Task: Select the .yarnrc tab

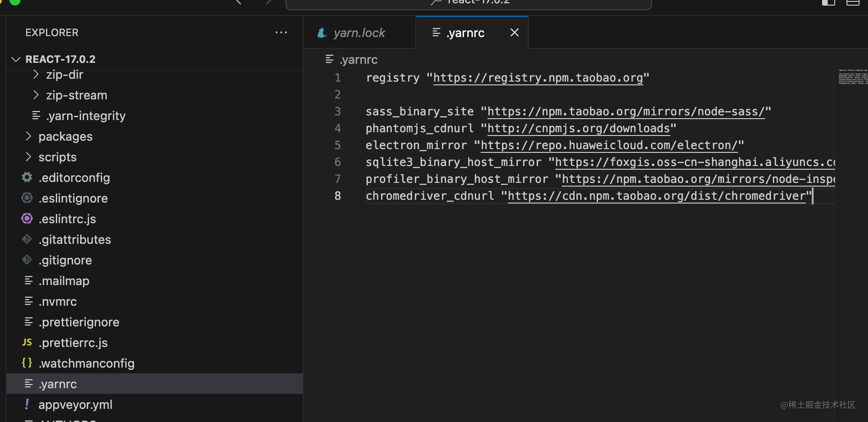Action: point(465,33)
